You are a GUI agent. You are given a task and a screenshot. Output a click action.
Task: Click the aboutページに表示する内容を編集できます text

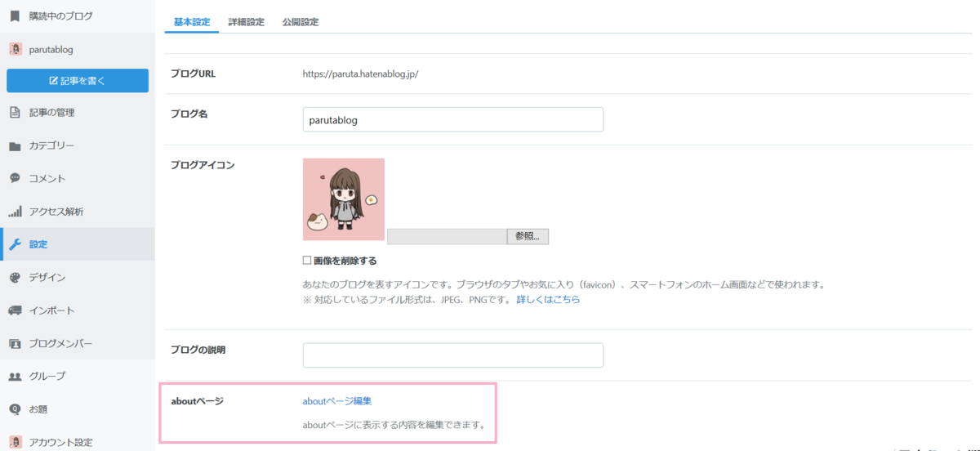coord(394,425)
